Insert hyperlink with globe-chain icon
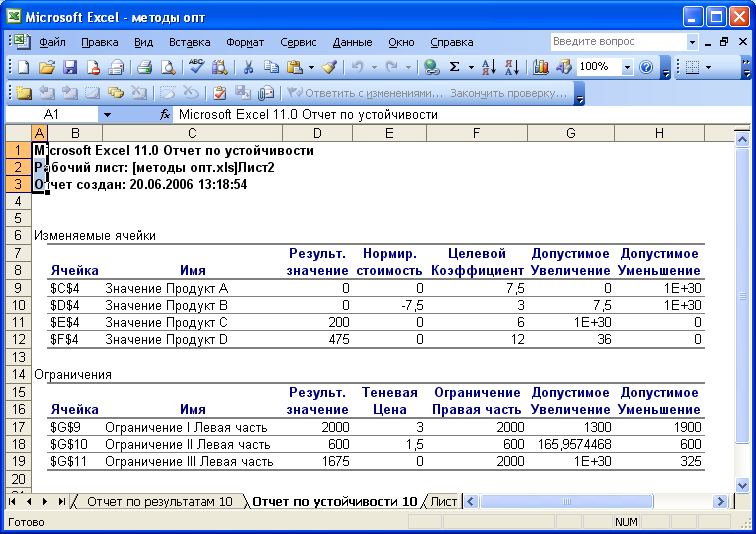 coord(432,67)
